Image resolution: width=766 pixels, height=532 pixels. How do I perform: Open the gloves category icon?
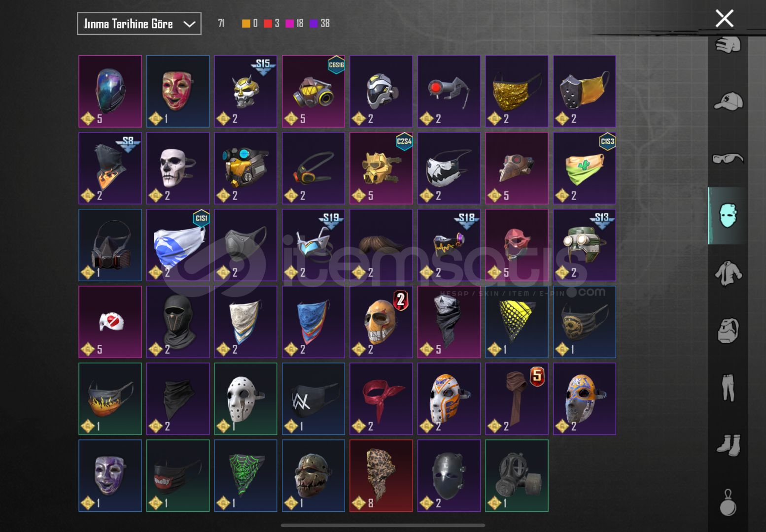tap(728, 44)
